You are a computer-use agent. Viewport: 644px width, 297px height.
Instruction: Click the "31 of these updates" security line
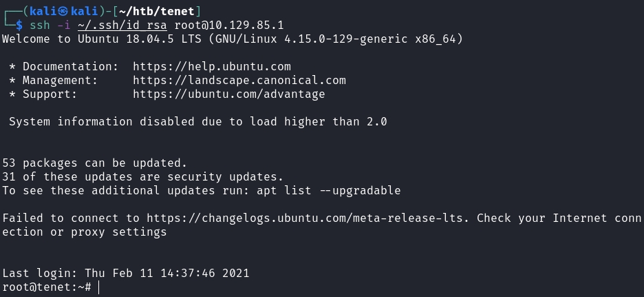tap(143, 177)
